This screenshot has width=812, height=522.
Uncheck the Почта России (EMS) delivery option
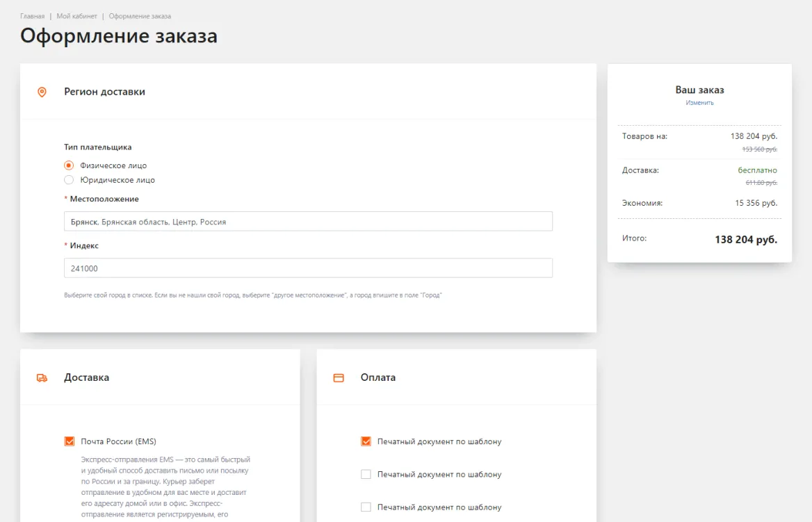click(x=70, y=441)
